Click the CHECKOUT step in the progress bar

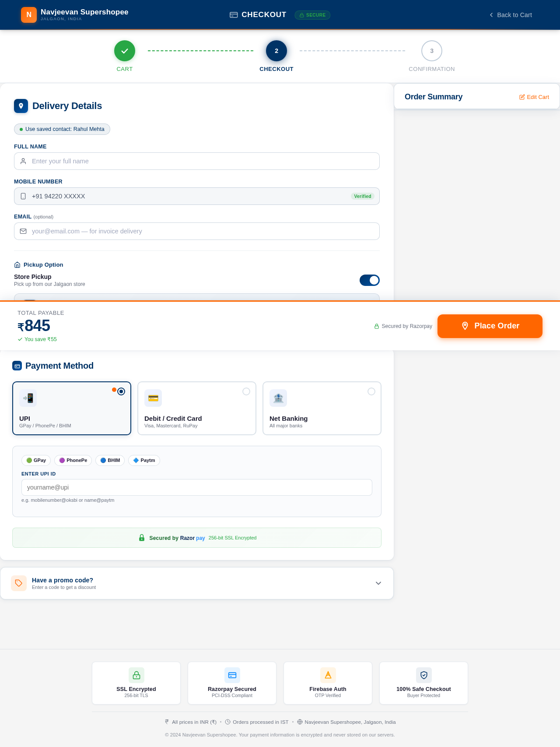[x=276, y=51]
